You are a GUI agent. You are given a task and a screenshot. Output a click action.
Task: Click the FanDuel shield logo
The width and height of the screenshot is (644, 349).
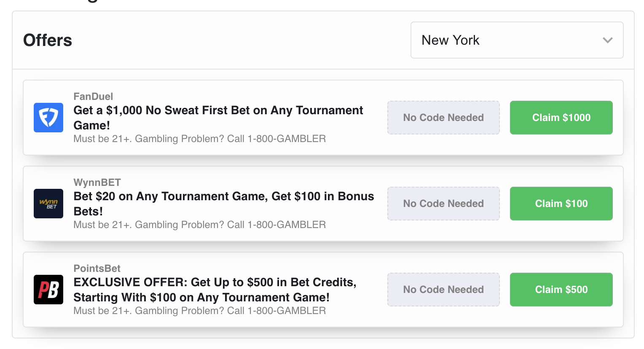coord(48,118)
